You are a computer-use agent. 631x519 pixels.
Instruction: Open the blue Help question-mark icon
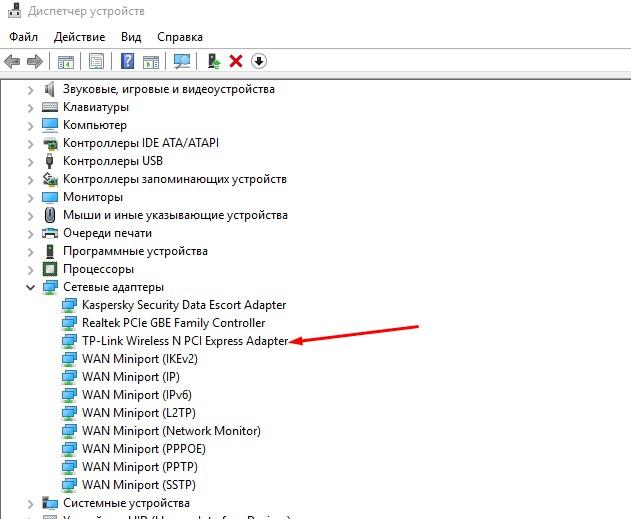coord(127,61)
